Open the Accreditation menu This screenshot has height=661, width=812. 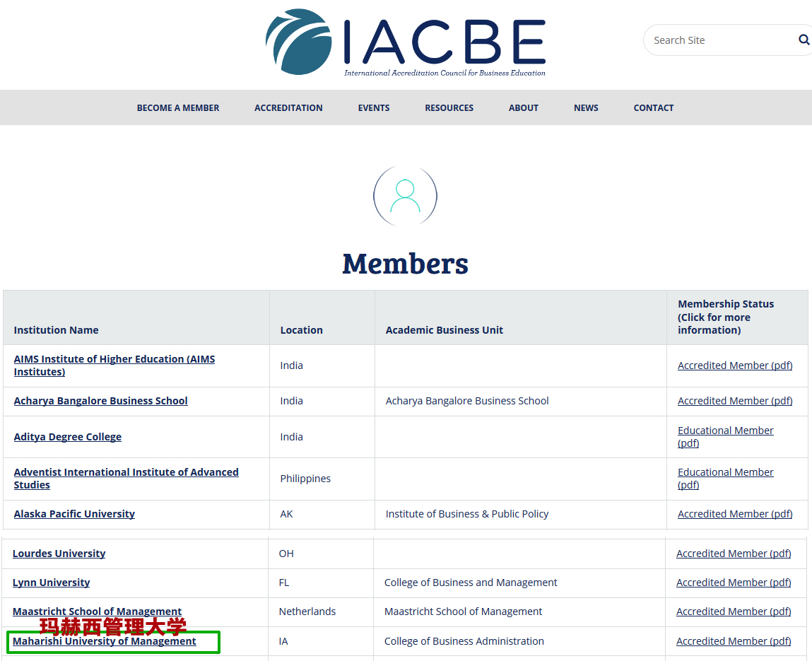288,107
